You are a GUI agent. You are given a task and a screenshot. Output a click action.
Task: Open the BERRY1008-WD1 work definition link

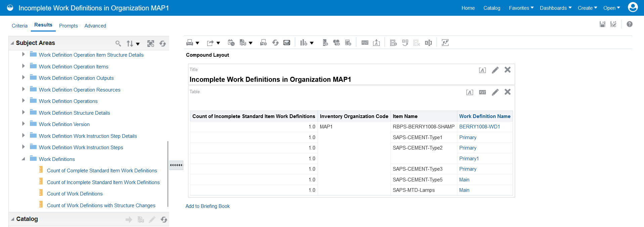tap(479, 127)
